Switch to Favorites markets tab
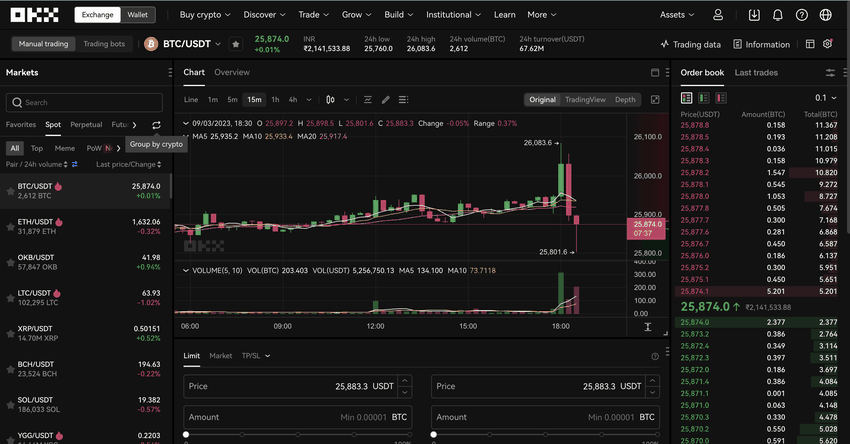Viewport: 850px width, 444px height. tap(21, 125)
